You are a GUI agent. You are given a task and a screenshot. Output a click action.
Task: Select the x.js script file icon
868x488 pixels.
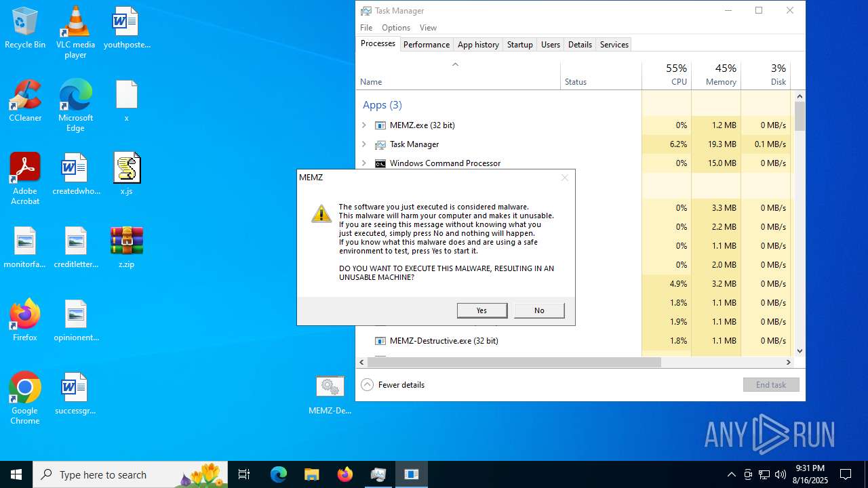127,175
